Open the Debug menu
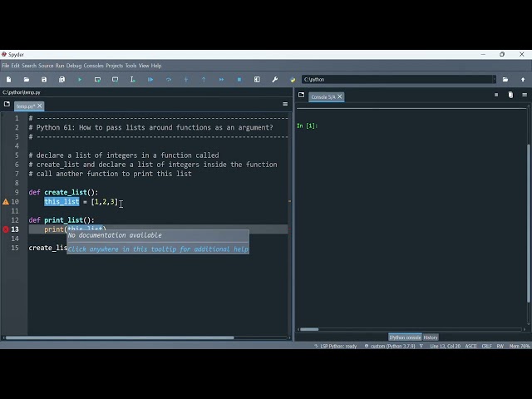The height and width of the screenshot is (399, 532). [74, 66]
